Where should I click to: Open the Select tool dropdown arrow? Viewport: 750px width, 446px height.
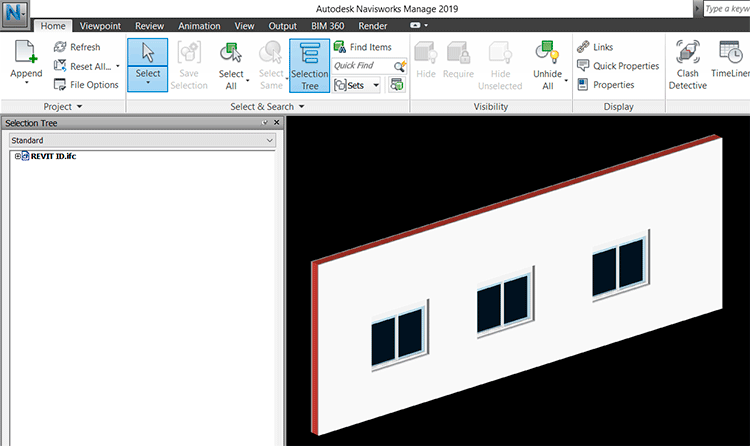pos(148,83)
